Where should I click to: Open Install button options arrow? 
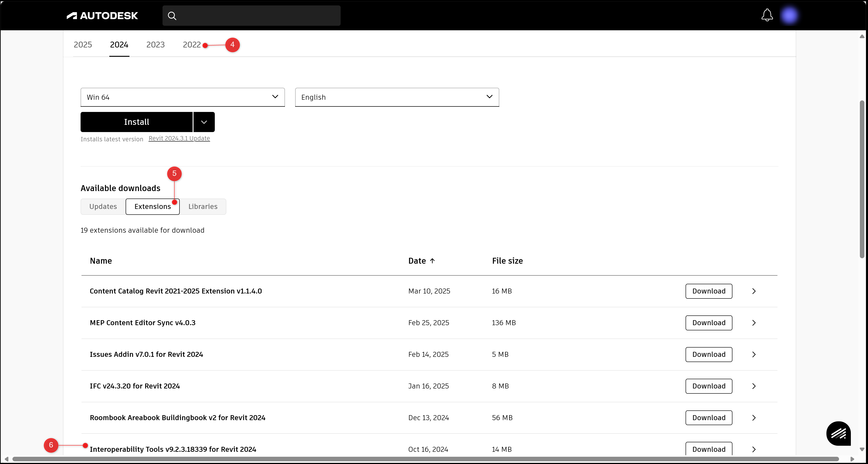tap(204, 122)
